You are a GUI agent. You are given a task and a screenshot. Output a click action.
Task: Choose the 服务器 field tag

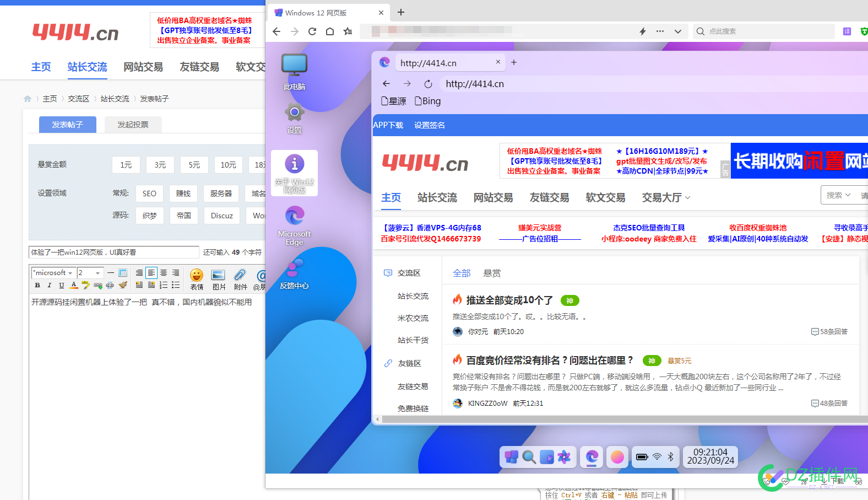221,193
